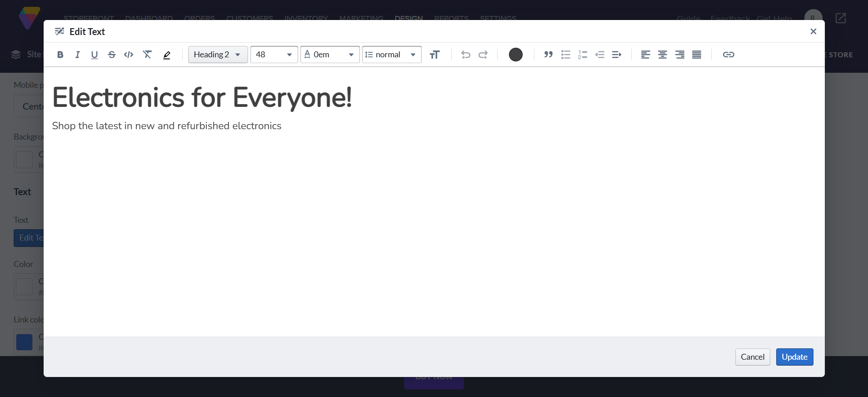
Task: Click the Update button
Action: (794, 357)
